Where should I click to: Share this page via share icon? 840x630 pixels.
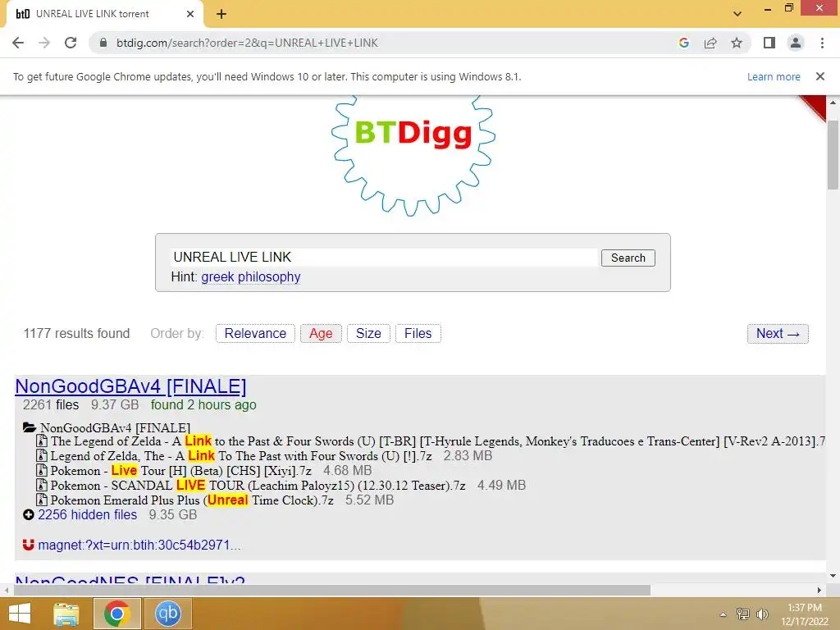[710, 43]
